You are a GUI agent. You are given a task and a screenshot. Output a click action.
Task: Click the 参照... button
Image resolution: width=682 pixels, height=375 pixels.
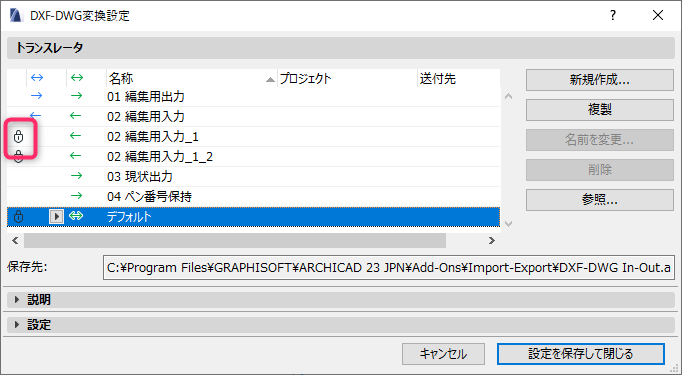600,200
